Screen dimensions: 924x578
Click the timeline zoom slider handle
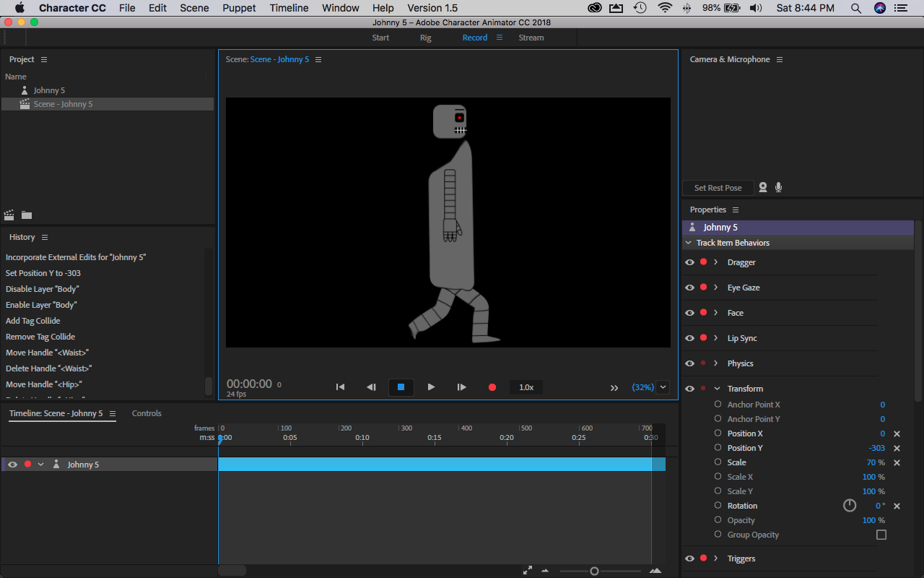(594, 571)
